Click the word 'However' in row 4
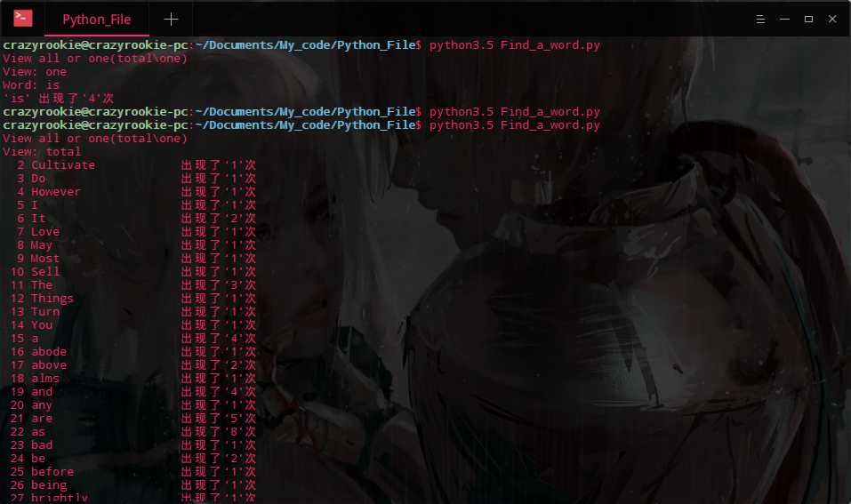 (x=56, y=191)
